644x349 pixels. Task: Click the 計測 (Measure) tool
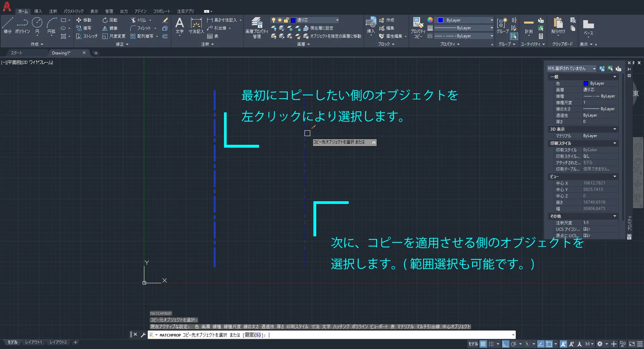[x=528, y=26]
